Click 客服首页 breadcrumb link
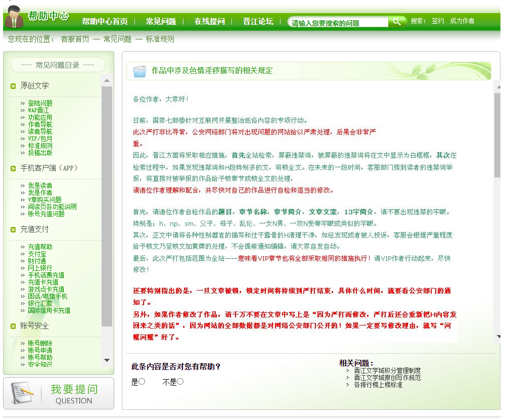 (x=75, y=39)
